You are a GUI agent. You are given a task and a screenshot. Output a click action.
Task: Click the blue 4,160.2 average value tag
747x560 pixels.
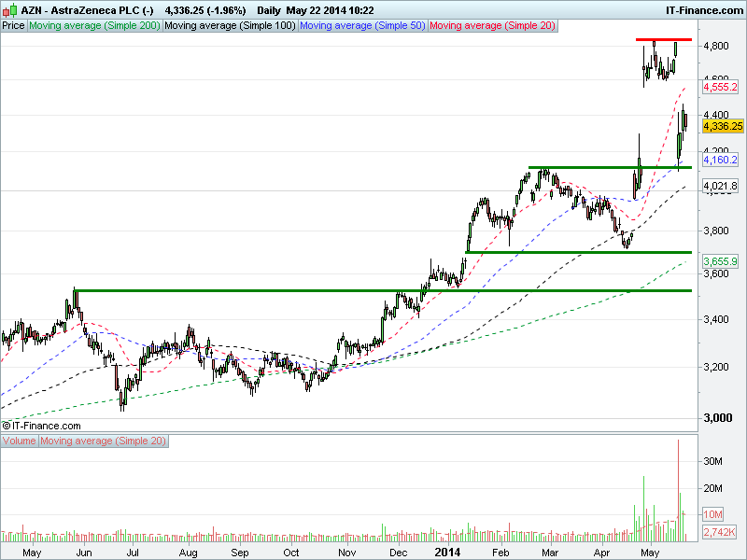[x=720, y=160]
